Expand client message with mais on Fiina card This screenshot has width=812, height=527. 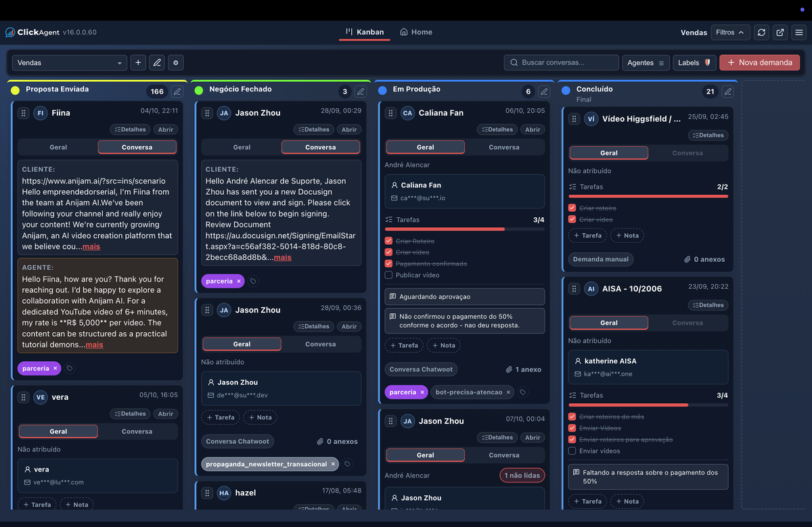point(91,247)
